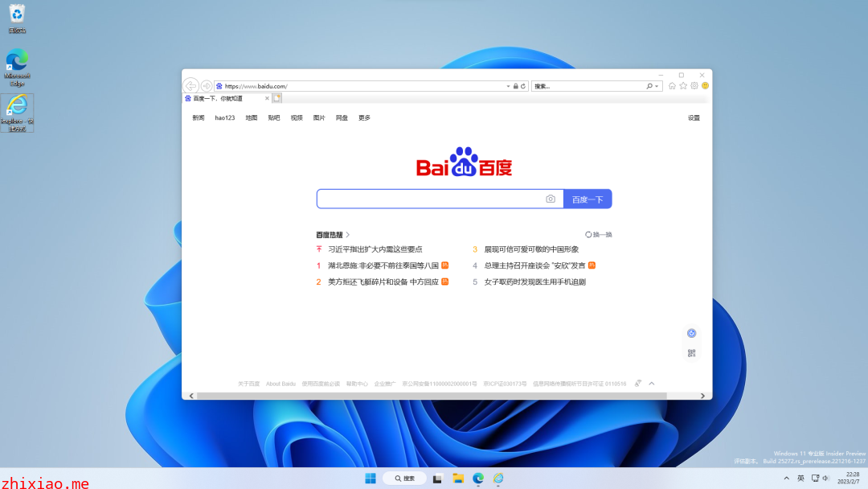This screenshot has width=868, height=489.
Task: Open 网盘 in Baidu navigation
Action: pyautogui.click(x=342, y=118)
